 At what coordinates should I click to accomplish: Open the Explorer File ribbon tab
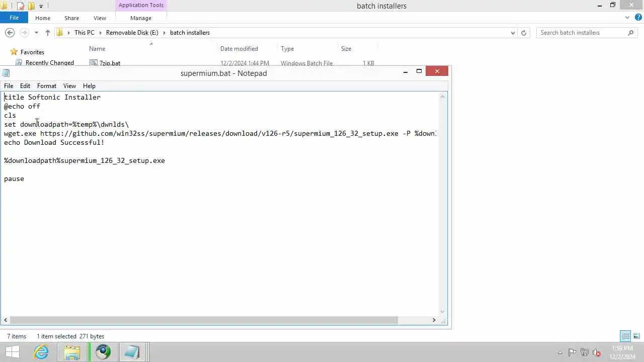point(14,18)
